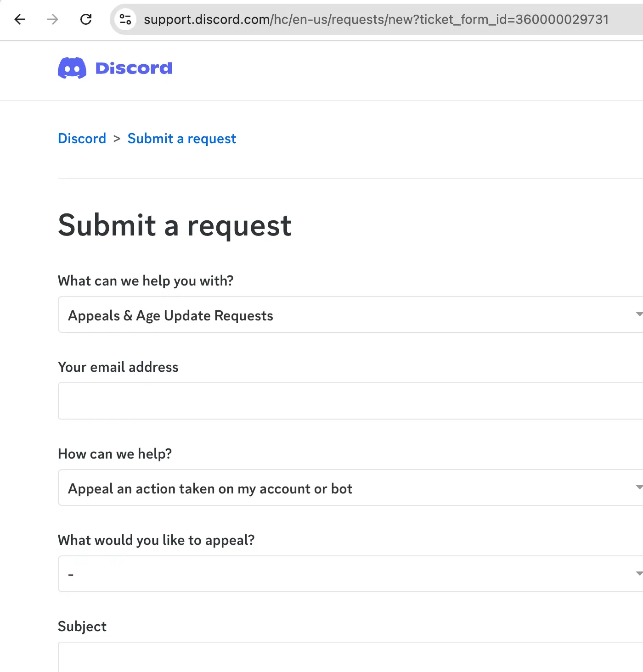Viewport: 643px width, 672px height.
Task: Open site information icon in address bar
Action: (x=125, y=19)
